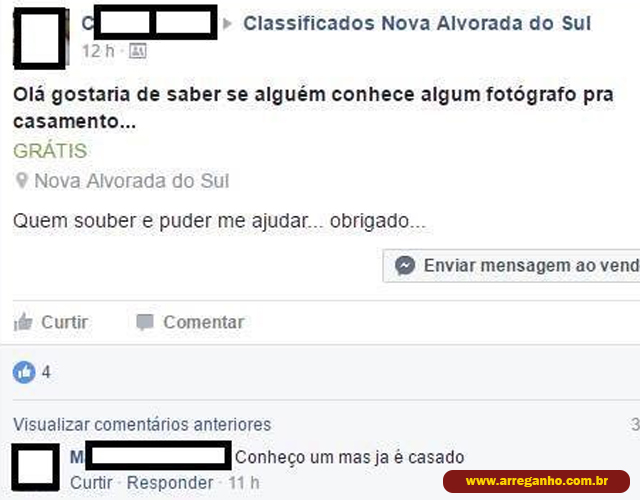Open the commenter's profile picture
The width and height of the screenshot is (640, 500).
[36, 467]
